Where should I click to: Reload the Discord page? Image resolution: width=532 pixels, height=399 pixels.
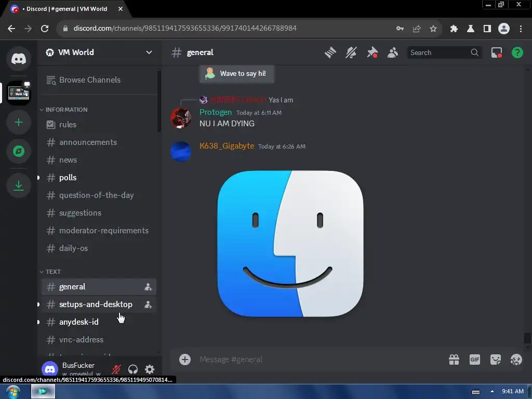coord(45,29)
